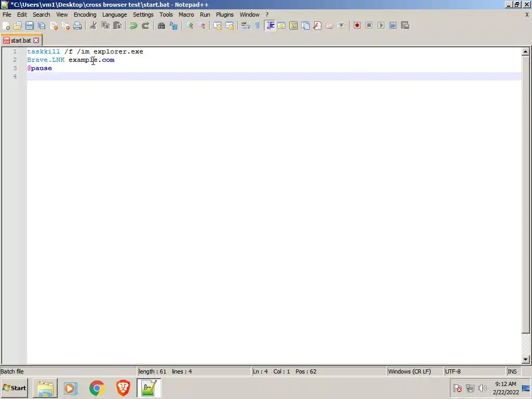Click the macro Playback icon
The width and height of the screenshot is (532, 399).
point(381,26)
